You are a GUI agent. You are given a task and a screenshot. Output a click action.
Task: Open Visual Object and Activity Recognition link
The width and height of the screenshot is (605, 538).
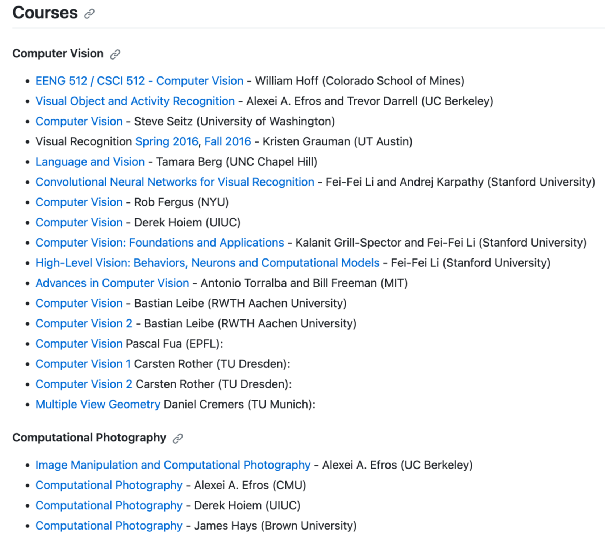click(x=135, y=101)
